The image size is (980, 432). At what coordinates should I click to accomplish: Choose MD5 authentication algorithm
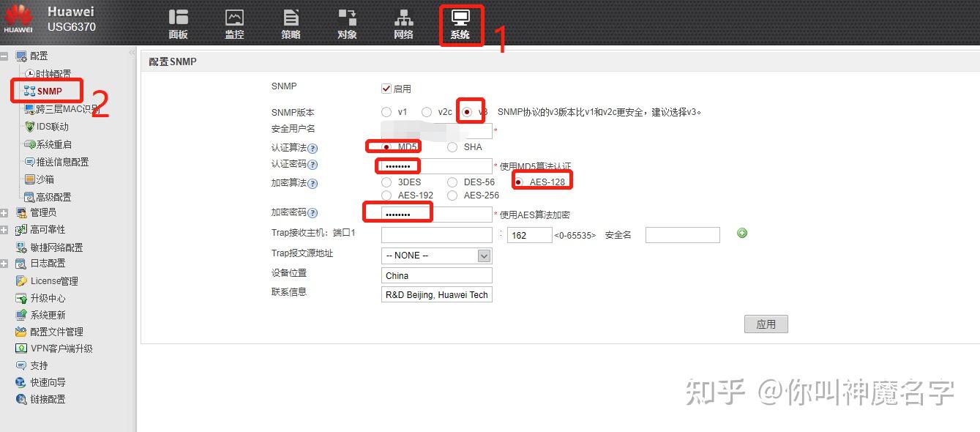(x=386, y=147)
